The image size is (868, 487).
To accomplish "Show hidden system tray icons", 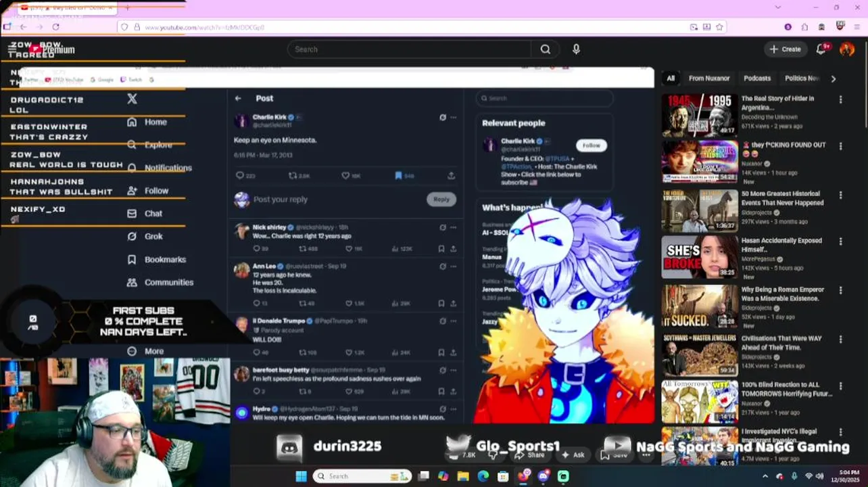I will click(x=765, y=476).
